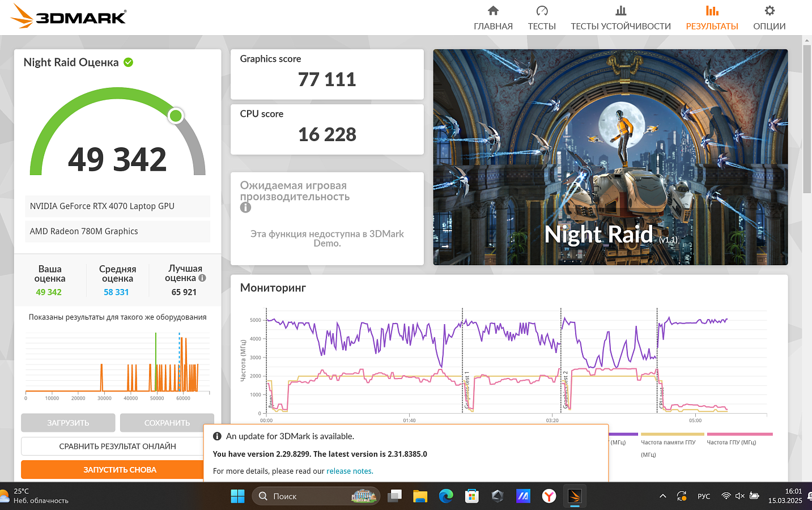The image size is (812, 510).
Task: Open the Wi-Fi network tray icon
Action: [x=726, y=496]
